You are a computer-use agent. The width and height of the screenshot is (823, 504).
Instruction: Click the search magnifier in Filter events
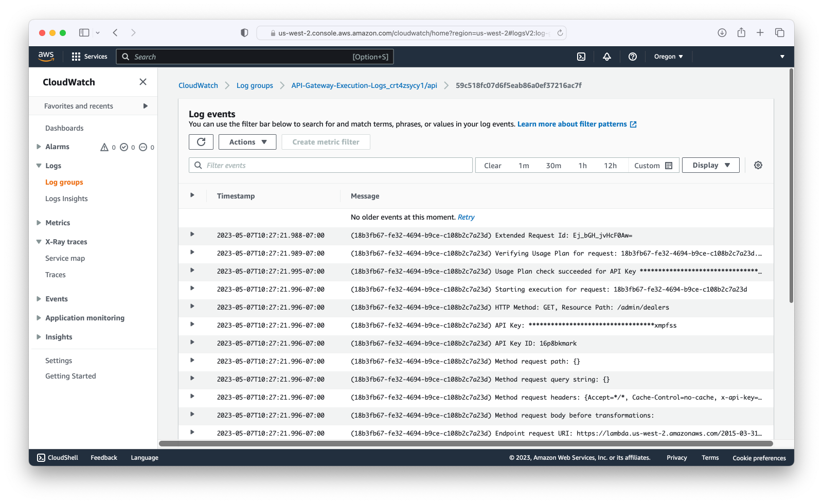point(198,165)
